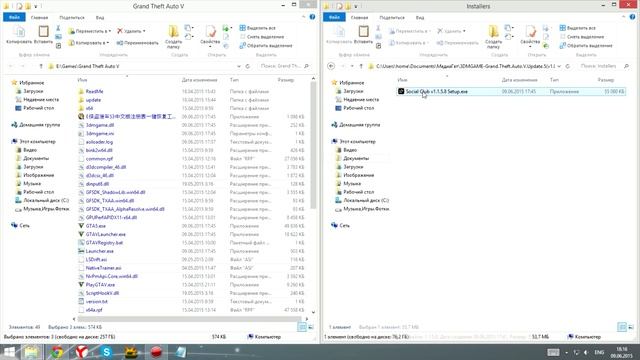
Task: Open address bar history dropdown in left window
Action: (239, 66)
